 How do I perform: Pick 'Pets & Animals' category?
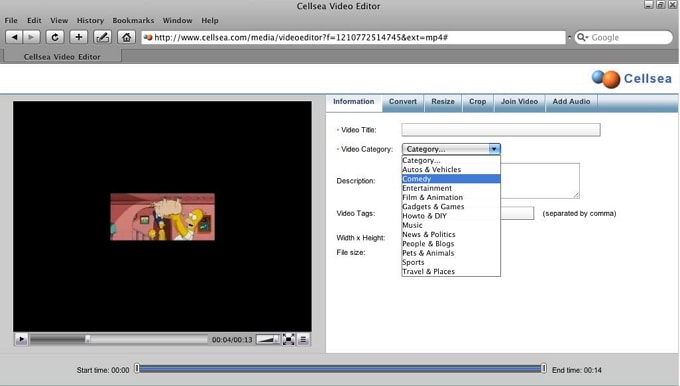pos(451,253)
